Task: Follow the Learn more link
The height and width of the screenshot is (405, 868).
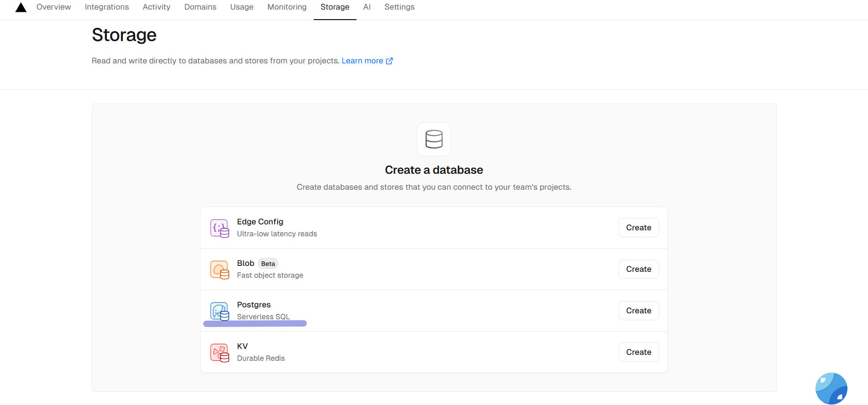Action: [362, 61]
